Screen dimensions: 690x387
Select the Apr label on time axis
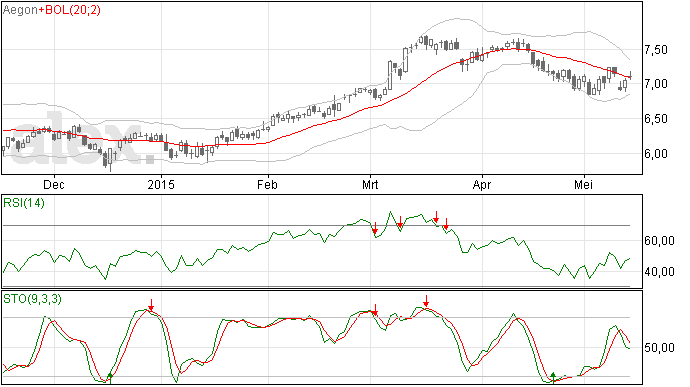click(x=482, y=184)
